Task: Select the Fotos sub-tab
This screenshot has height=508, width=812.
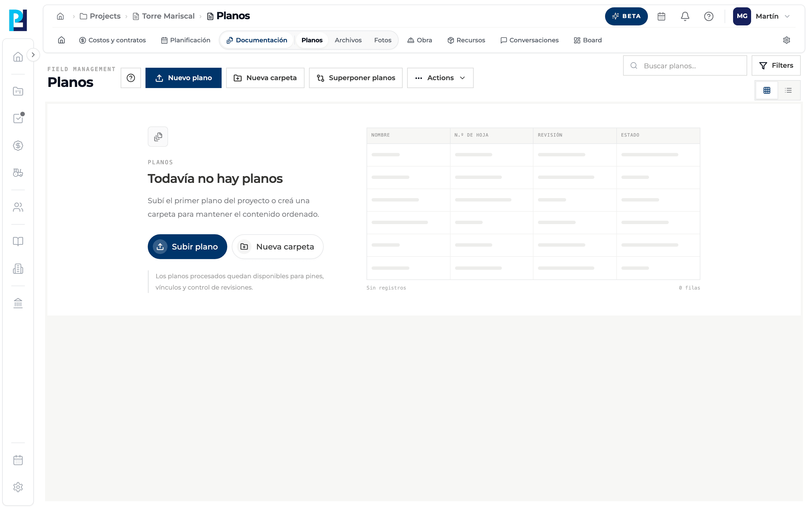Action: point(383,40)
